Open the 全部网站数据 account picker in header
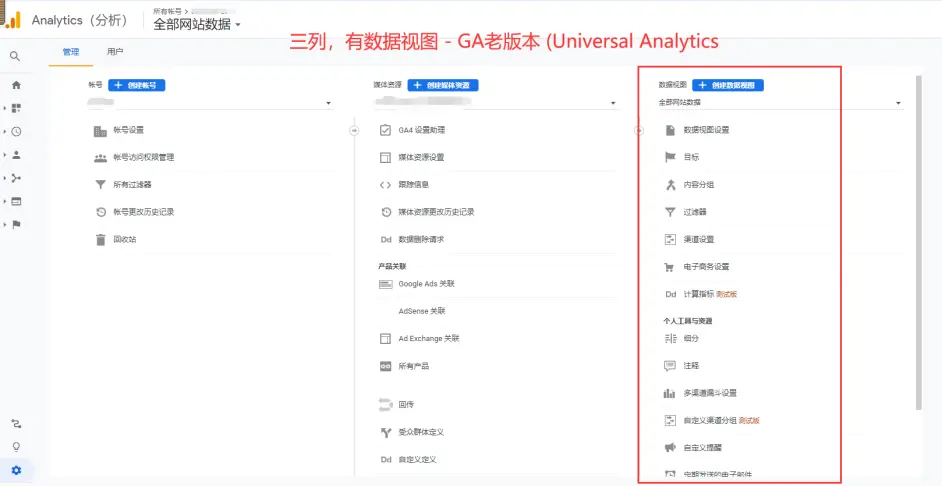 point(197,25)
